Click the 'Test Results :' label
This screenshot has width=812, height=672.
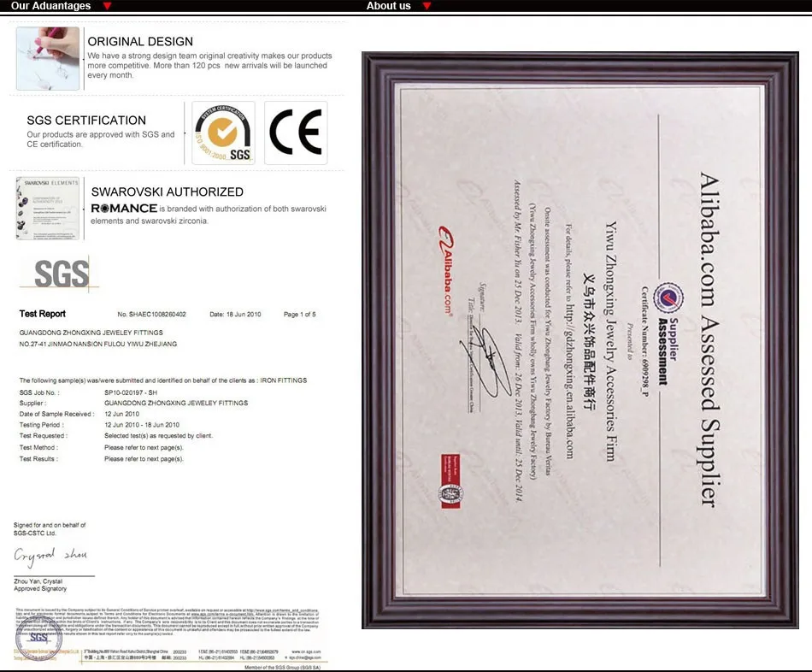point(38,458)
